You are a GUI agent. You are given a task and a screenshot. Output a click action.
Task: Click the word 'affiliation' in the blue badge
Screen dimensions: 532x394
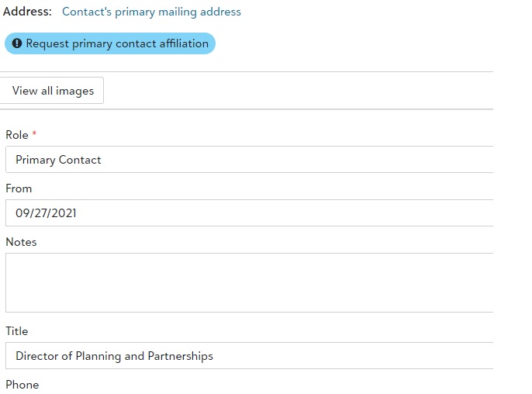tap(181, 44)
